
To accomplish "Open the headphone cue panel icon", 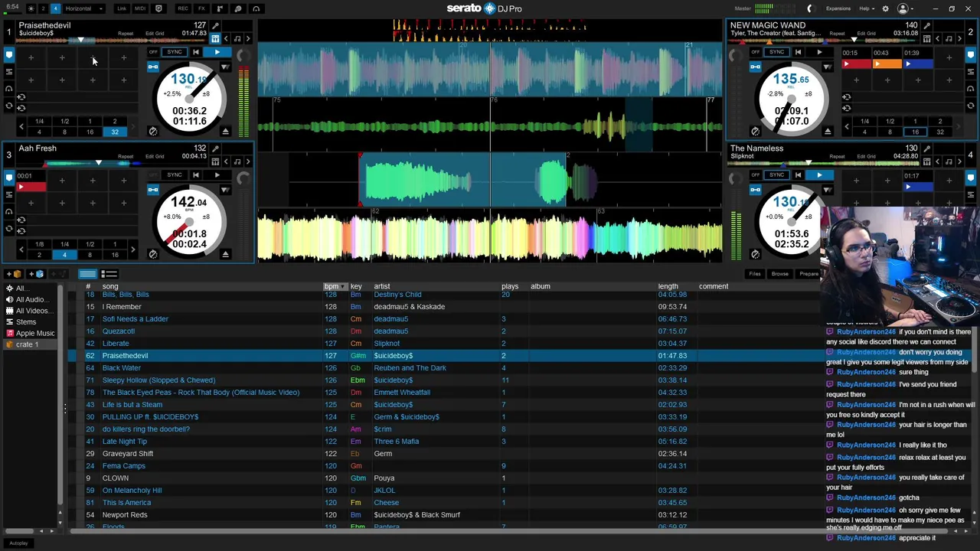I will click(x=256, y=8).
